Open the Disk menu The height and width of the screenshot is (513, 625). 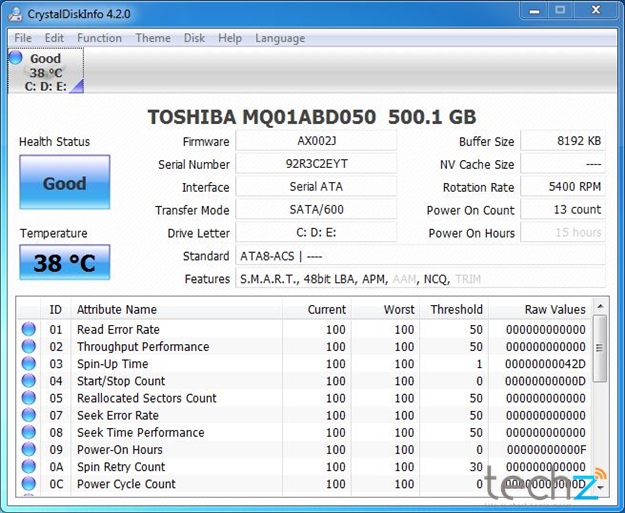coord(194,38)
